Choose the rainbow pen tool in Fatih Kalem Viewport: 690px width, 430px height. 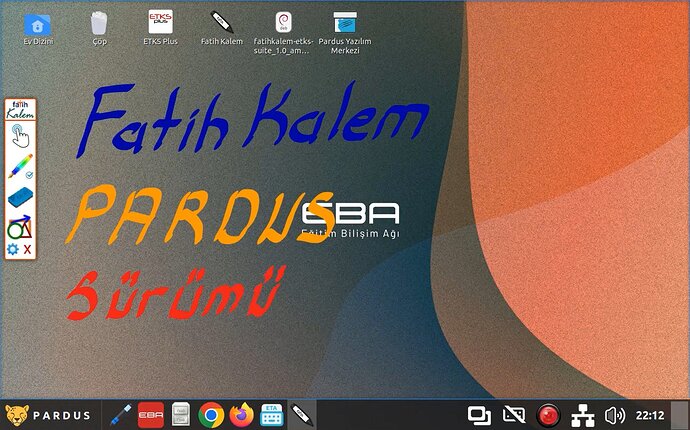[x=20, y=166]
